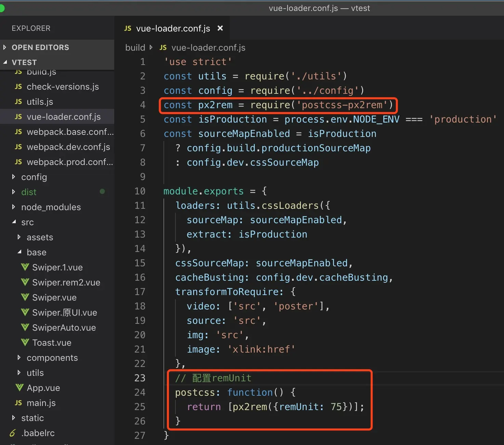The height and width of the screenshot is (445, 504).
Task: Click the JS icon beside webpack.prod.conf
Action: pos(18,162)
